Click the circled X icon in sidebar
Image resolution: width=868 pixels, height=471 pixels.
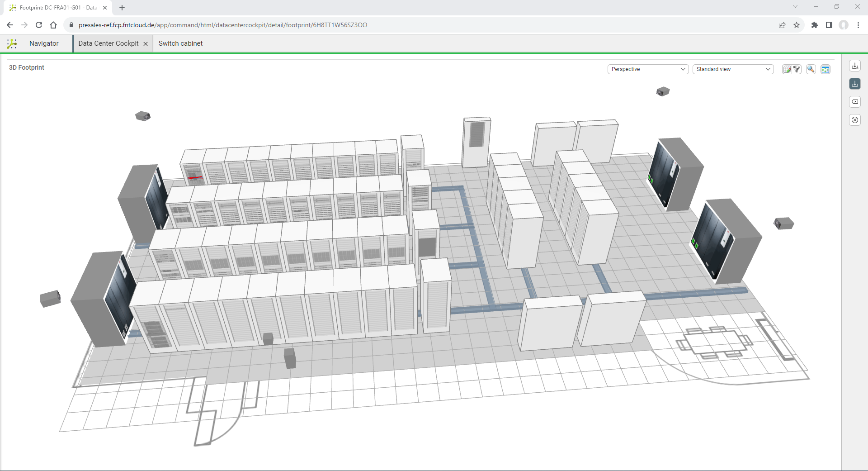click(x=855, y=120)
